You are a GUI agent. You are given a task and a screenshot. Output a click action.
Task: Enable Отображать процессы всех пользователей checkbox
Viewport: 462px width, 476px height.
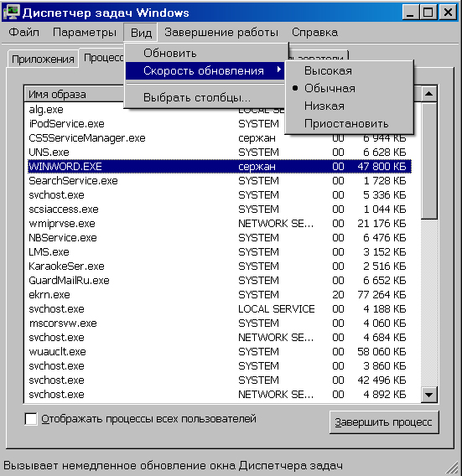pos(31,419)
